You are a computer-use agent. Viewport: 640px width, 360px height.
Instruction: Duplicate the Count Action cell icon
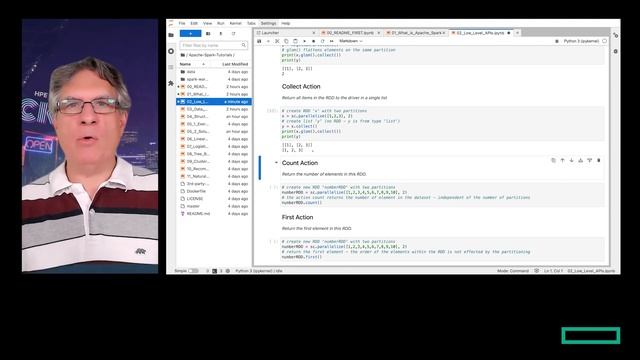553,160
